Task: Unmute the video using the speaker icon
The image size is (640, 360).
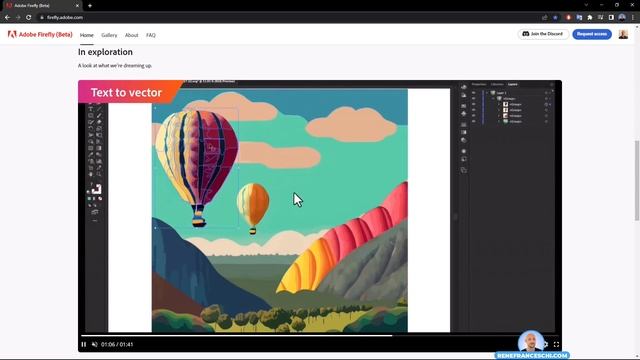Action: pyautogui.click(x=95, y=344)
